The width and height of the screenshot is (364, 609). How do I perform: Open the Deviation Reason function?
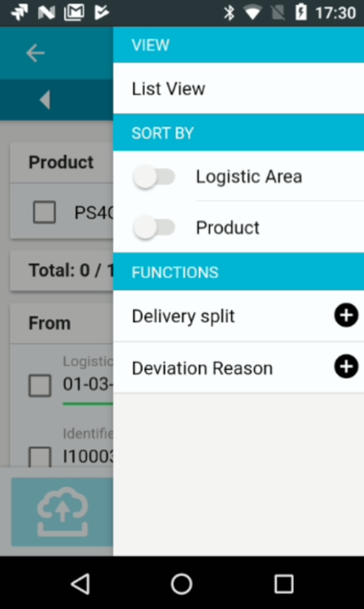tap(239, 368)
